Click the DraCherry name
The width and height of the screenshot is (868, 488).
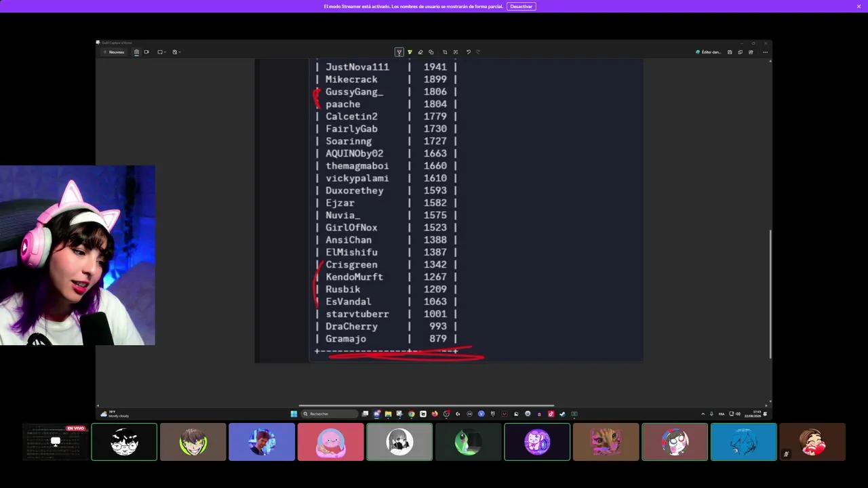[351, 327]
